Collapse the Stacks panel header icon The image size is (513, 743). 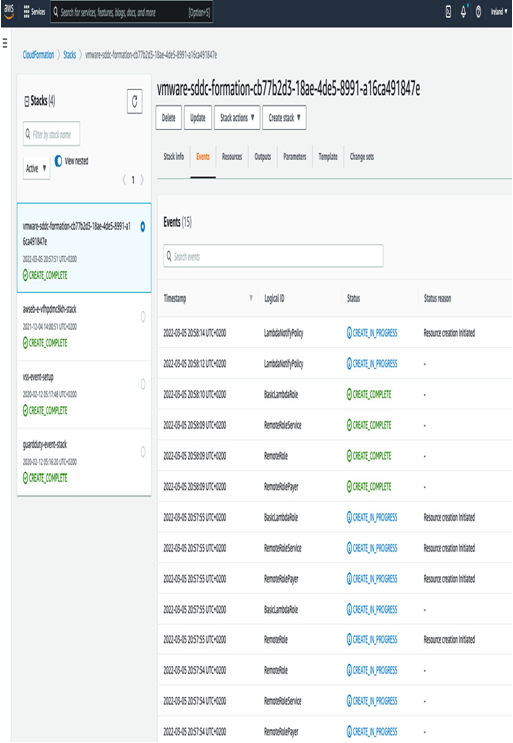point(27,101)
